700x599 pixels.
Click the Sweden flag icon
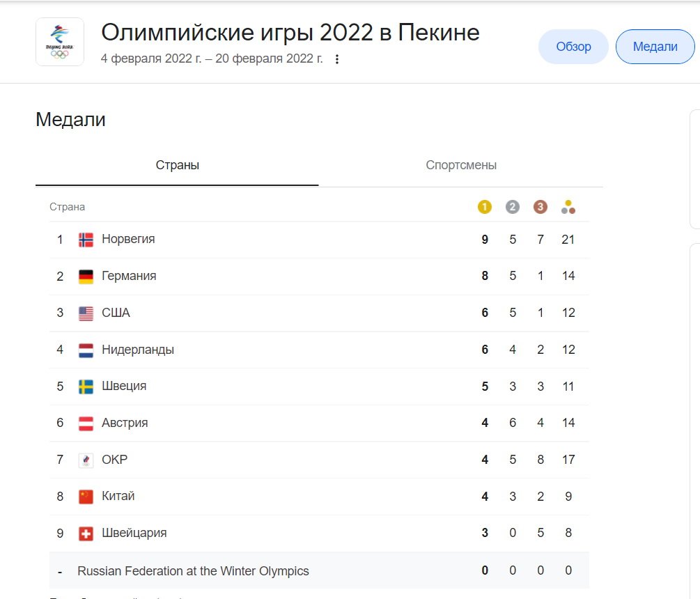85,386
